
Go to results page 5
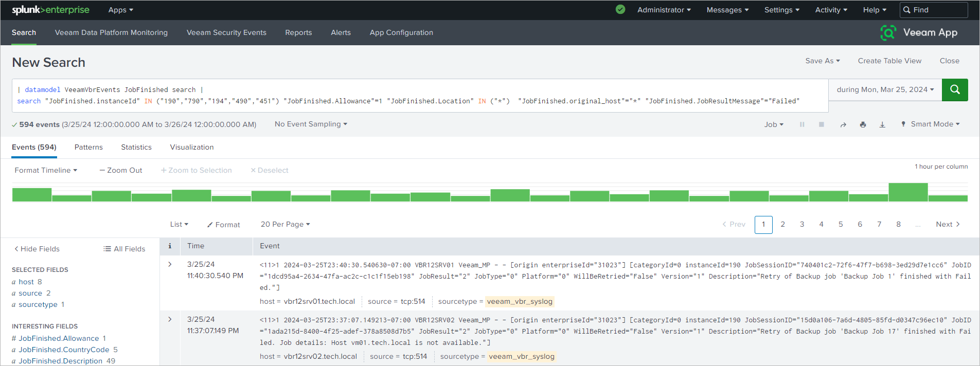point(841,224)
